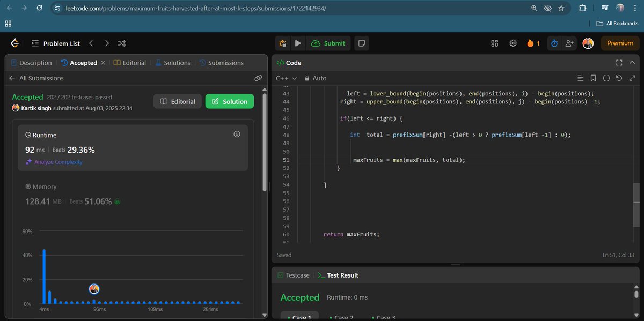This screenshot has height=321, width=644.
Task: Click the bookmark icon in code toolbar
Action: click(593, 78)
